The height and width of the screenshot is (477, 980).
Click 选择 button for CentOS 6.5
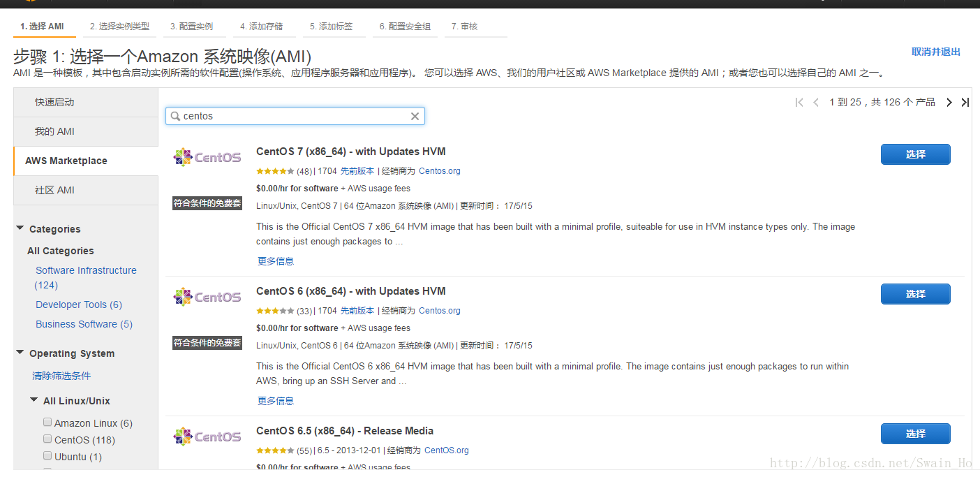click(915, 434)
